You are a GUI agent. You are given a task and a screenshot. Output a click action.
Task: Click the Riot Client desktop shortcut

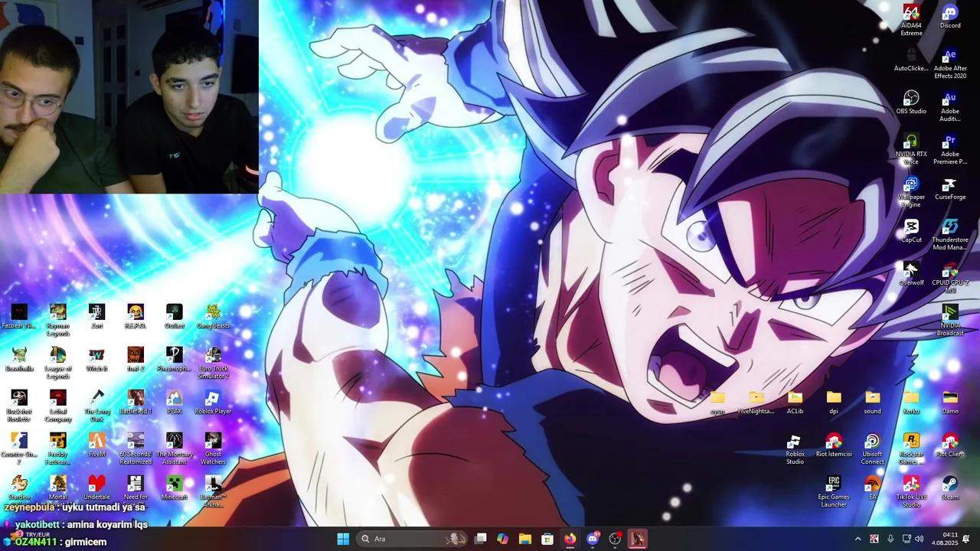949,445
